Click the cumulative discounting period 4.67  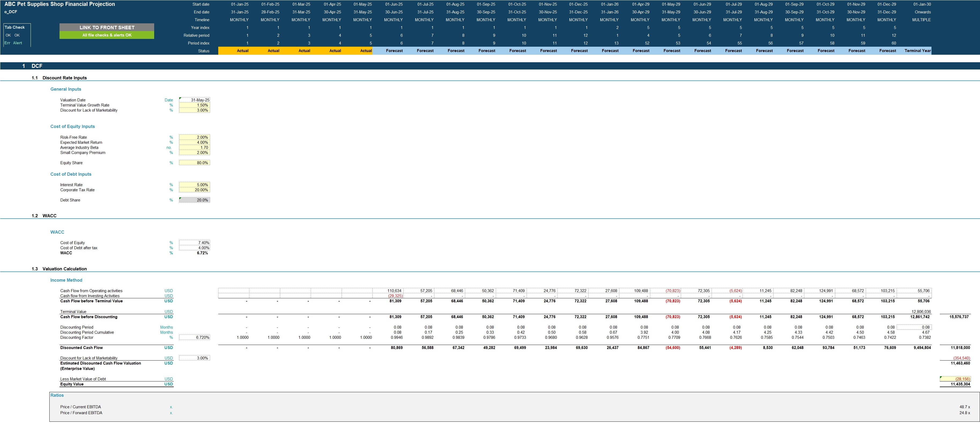coord(926,333)
